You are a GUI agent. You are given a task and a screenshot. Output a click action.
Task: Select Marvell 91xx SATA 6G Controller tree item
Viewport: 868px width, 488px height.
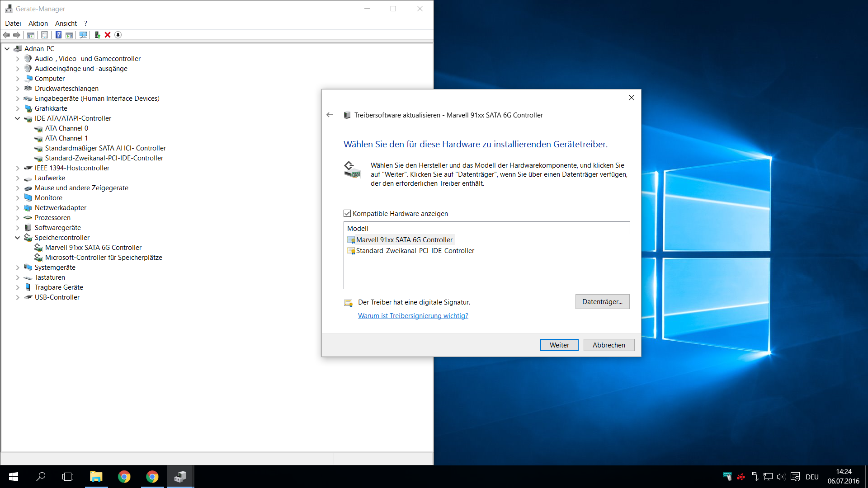[x=93, y=248]
